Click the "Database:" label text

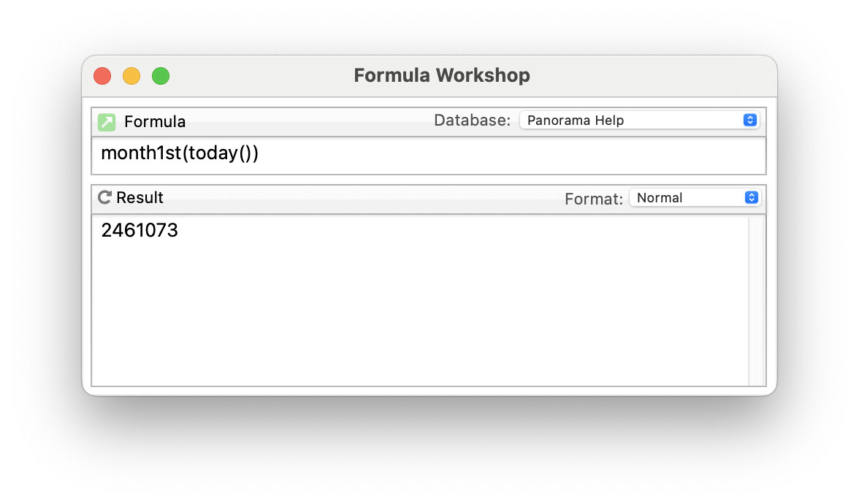472,121
